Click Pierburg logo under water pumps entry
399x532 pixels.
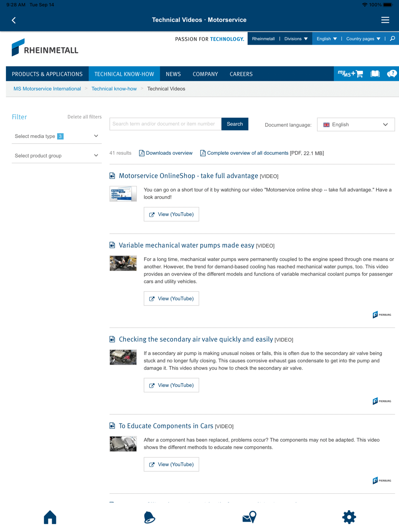point(382,315)
